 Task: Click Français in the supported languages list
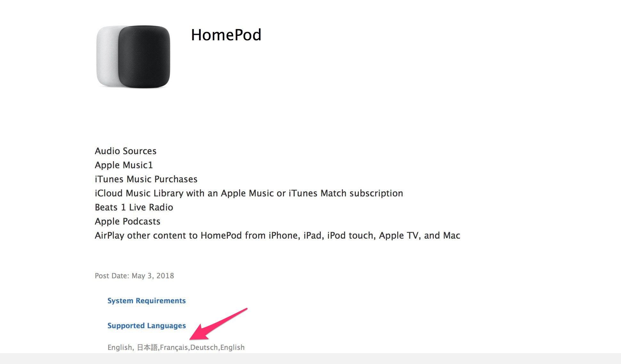pyautogui.click(x=174, y=347)
